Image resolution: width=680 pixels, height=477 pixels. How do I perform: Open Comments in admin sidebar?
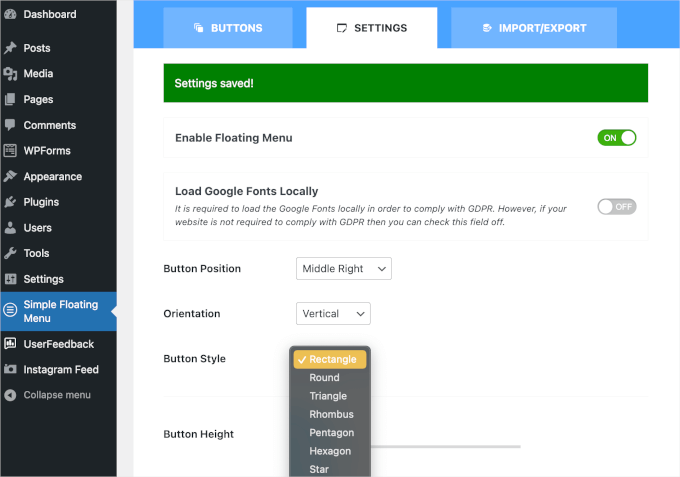(58, 125)
